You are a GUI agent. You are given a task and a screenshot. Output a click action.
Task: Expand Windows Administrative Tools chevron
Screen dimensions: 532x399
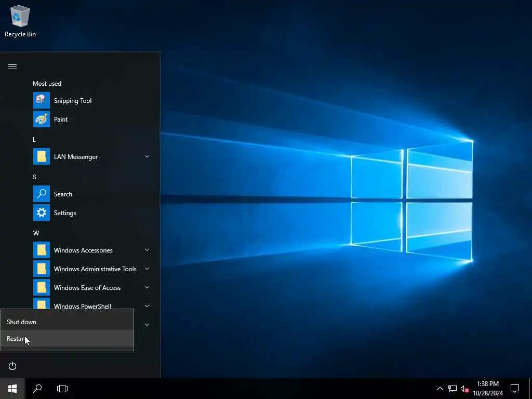point(147,269)
